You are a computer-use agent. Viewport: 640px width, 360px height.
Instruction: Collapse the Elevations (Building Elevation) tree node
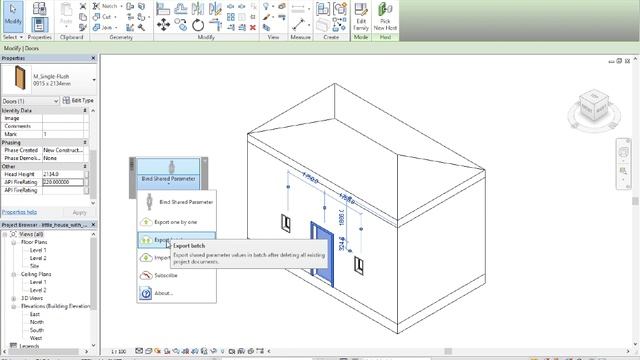click(x=13, y=306)
